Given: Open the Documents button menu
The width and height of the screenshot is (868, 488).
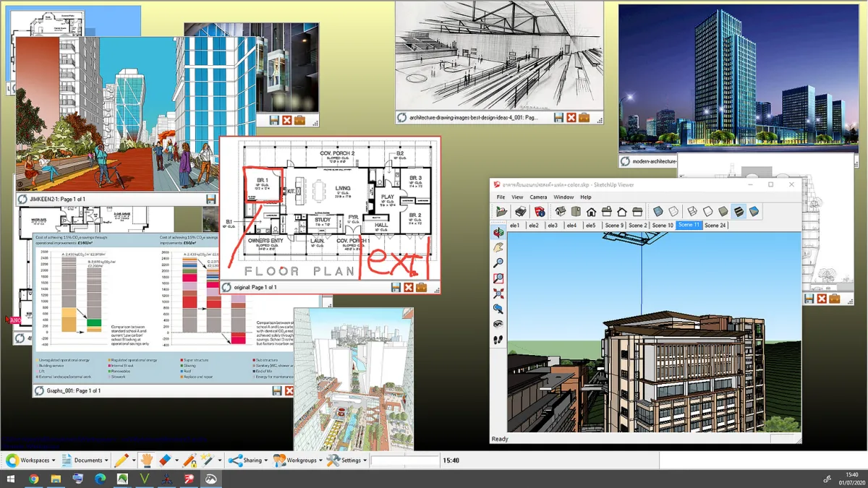Looking at the screenshot, I should [85, 460].
